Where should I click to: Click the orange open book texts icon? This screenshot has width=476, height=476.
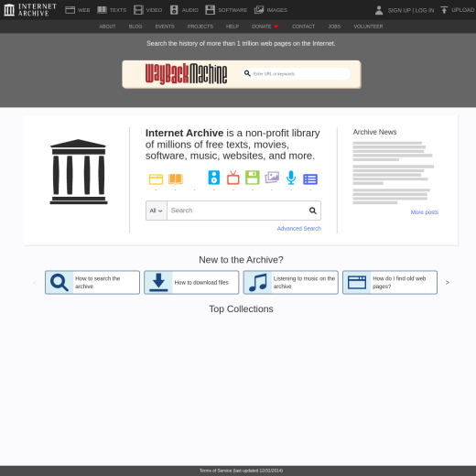pos(176,178)
